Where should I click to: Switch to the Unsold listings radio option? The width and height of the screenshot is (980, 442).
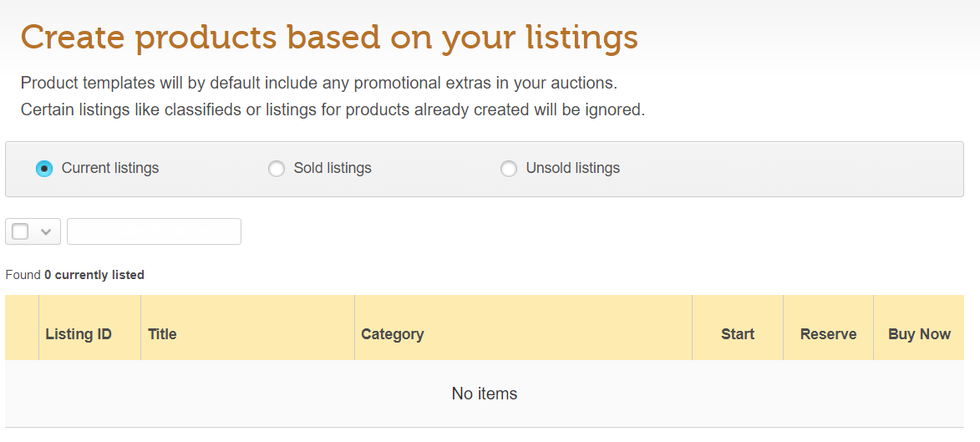tap(509, 169)
